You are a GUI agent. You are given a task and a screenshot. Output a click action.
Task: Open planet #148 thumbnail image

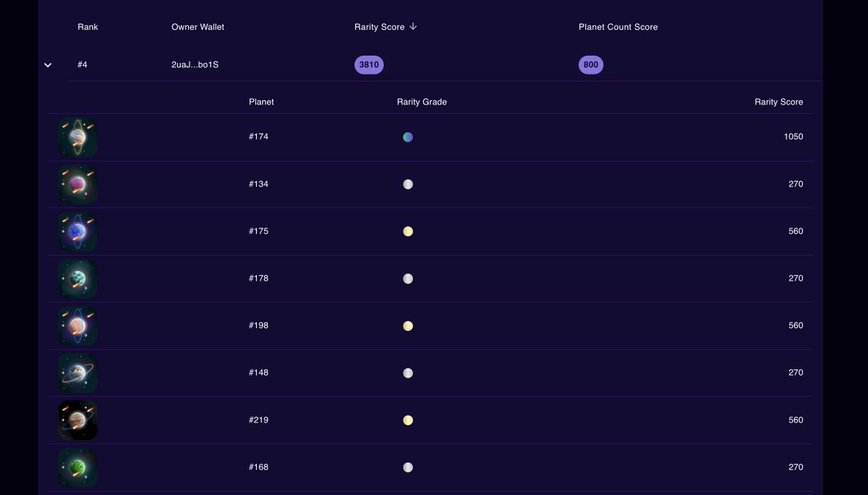point(77,373)
